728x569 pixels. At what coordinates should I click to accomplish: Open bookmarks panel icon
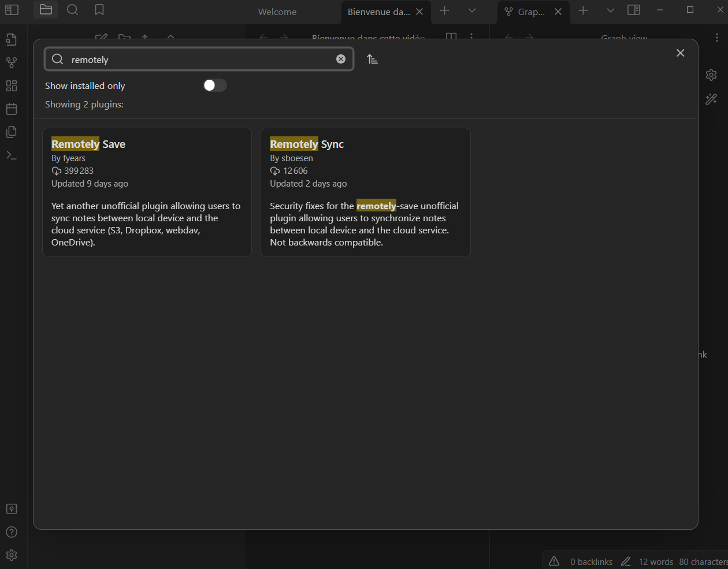coord(99,10)
